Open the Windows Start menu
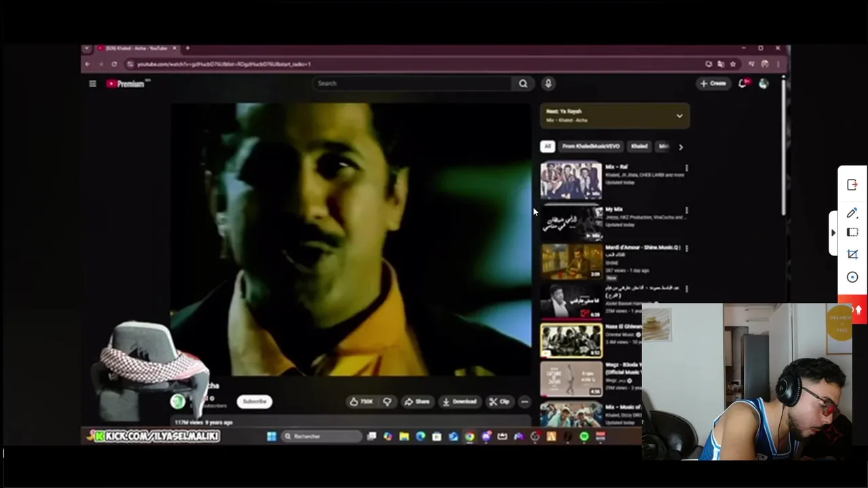This screenshot has height=488, width=868. (x=271, y=436)
